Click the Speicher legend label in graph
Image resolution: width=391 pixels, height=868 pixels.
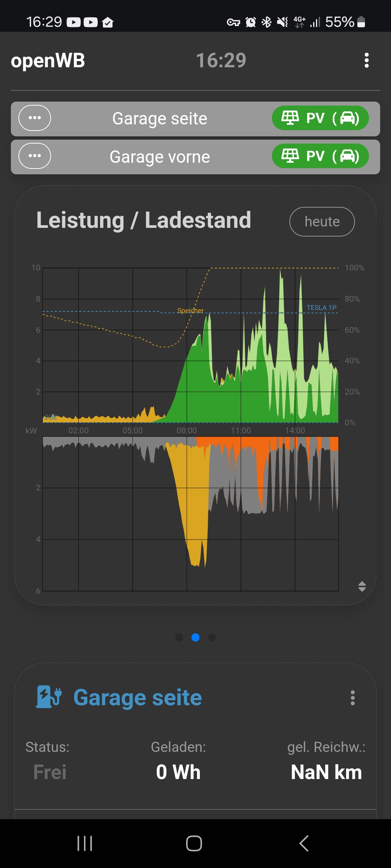(x=190, y=311)
